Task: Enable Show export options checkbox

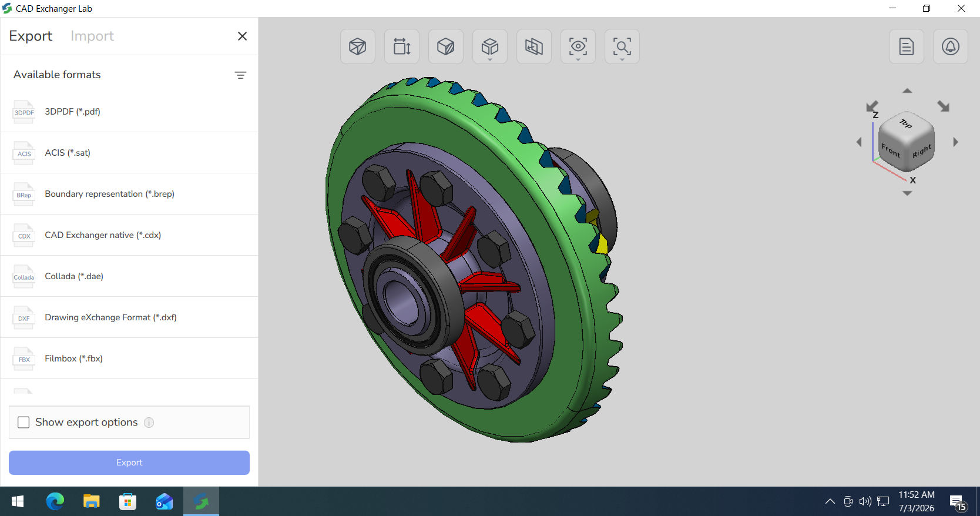Action: [24, 423]
